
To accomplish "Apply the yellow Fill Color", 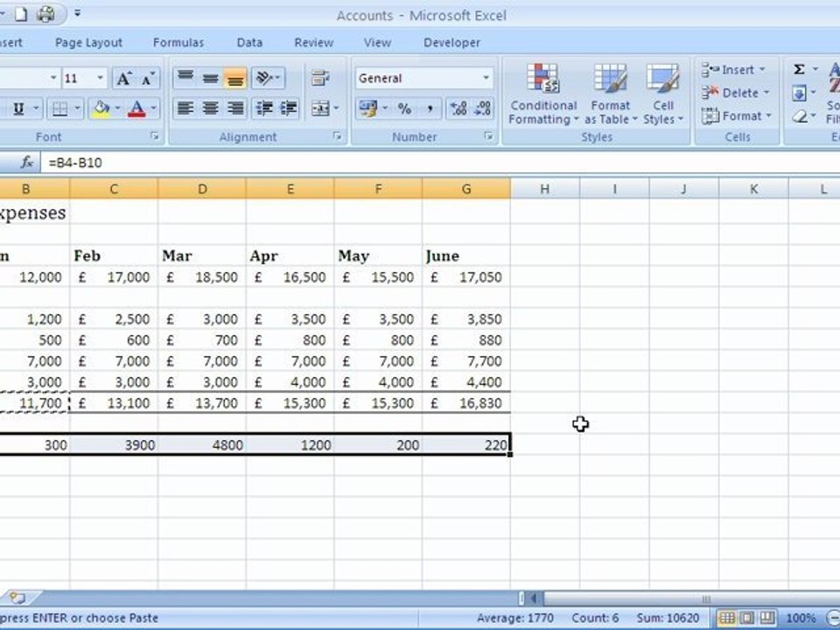I will coord(101,108).
